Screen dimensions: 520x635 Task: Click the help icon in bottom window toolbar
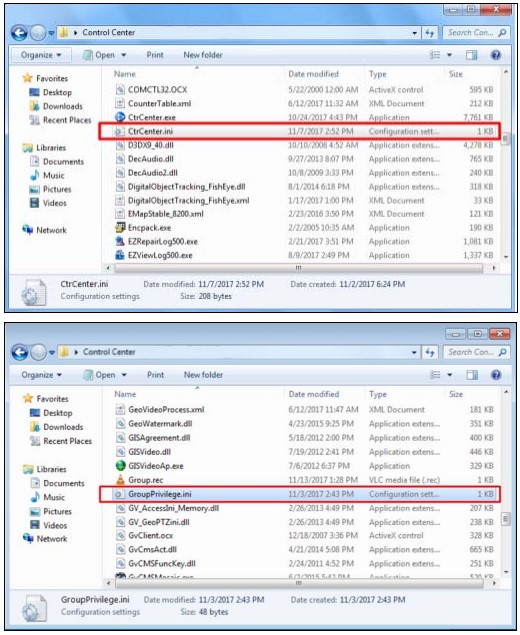[x=496, y=375]
